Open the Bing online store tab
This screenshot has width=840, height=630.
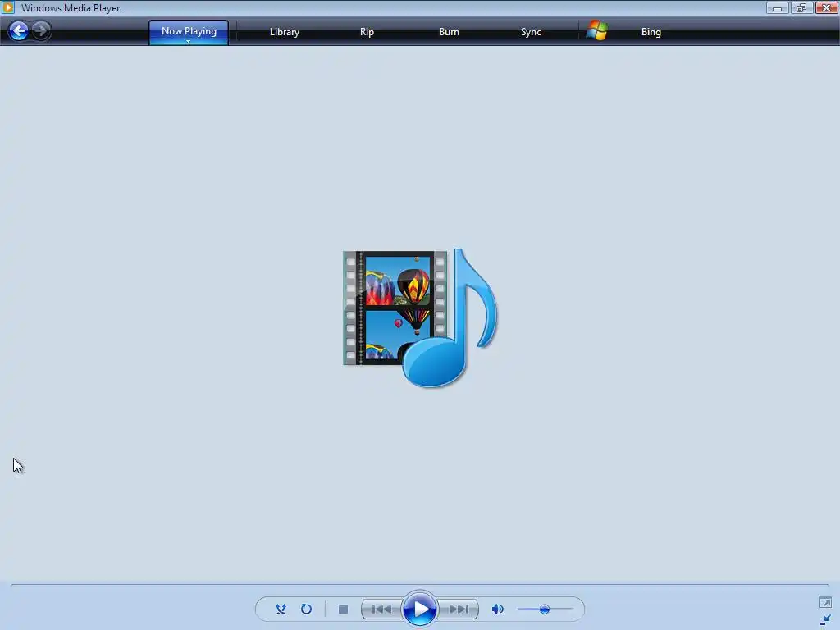[651, 32]
